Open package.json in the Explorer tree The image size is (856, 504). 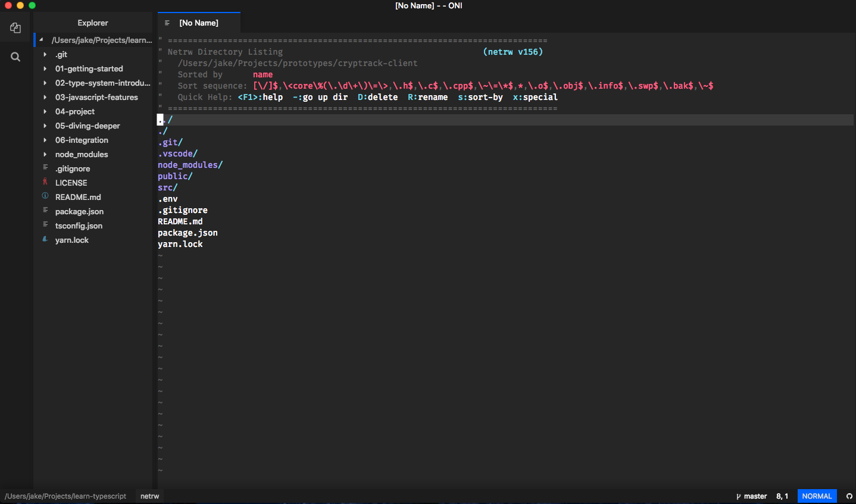[x=79, y=211]
